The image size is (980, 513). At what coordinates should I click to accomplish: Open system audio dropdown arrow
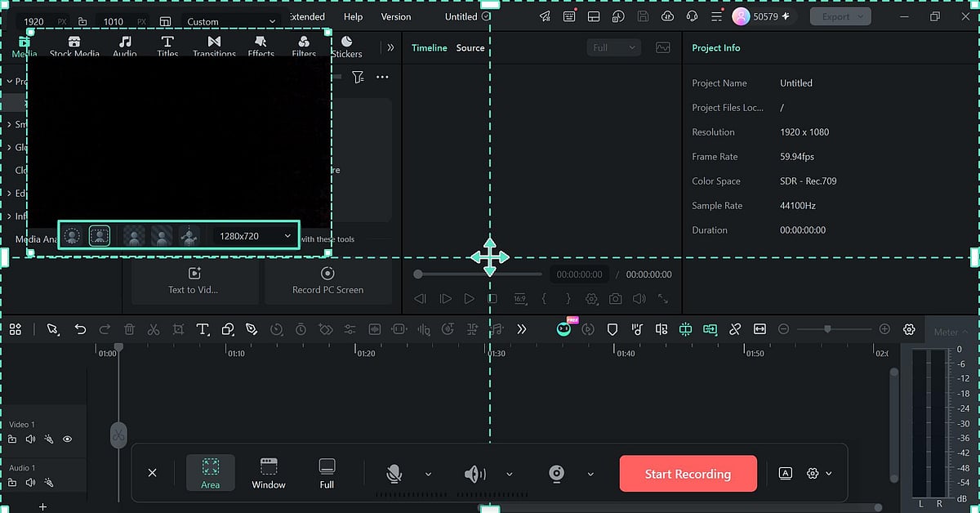coord(510,474)
